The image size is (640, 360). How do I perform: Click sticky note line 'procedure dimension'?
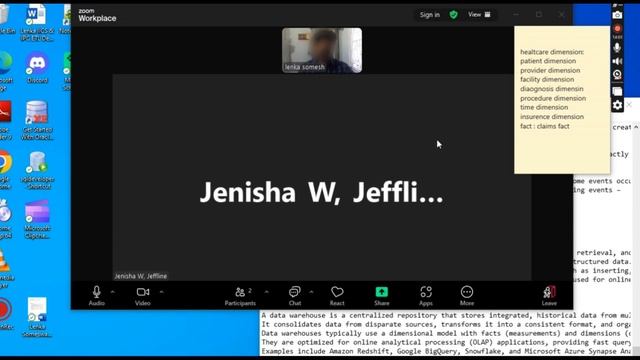(553, 98)
